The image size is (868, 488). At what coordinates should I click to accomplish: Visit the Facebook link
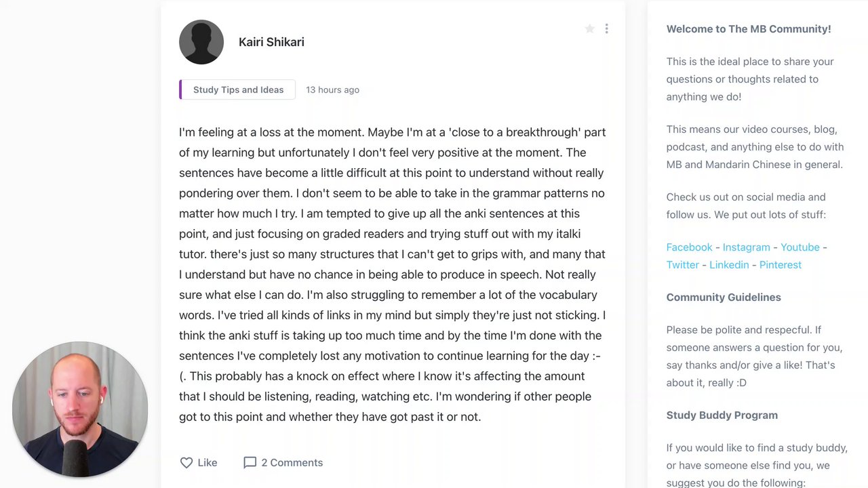click(x=689, y=247)
